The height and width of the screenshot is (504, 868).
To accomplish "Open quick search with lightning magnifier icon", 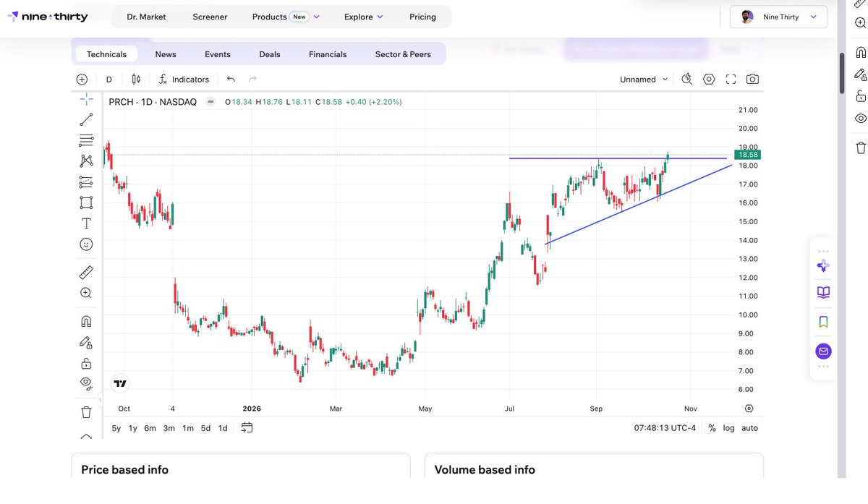I will [687, 80].
